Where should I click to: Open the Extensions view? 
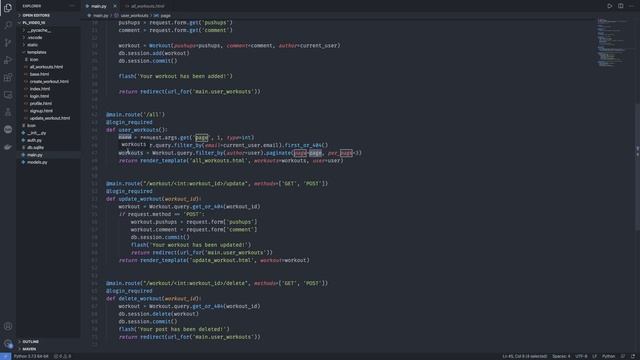[x=8, y=78]
